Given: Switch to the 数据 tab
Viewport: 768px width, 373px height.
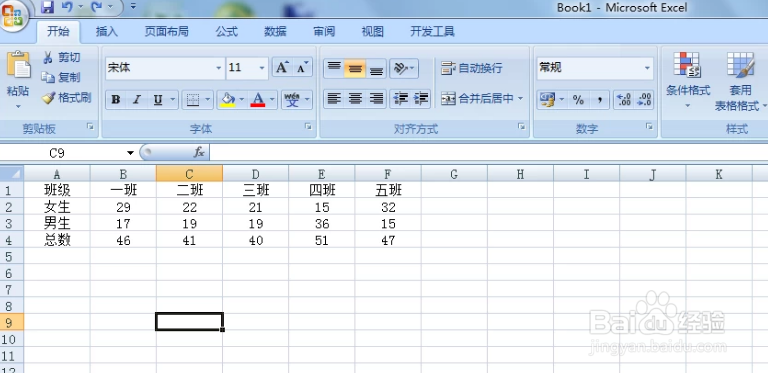Looking at the screenshot, I should tap(275, 32).
